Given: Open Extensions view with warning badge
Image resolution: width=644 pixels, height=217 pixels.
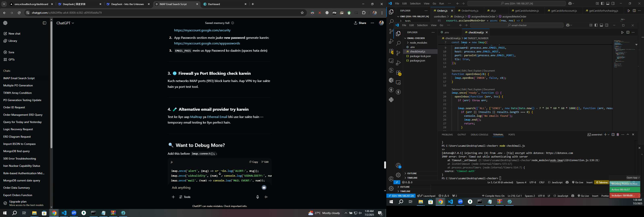Looking at the screenshot, I should point(398,73).
